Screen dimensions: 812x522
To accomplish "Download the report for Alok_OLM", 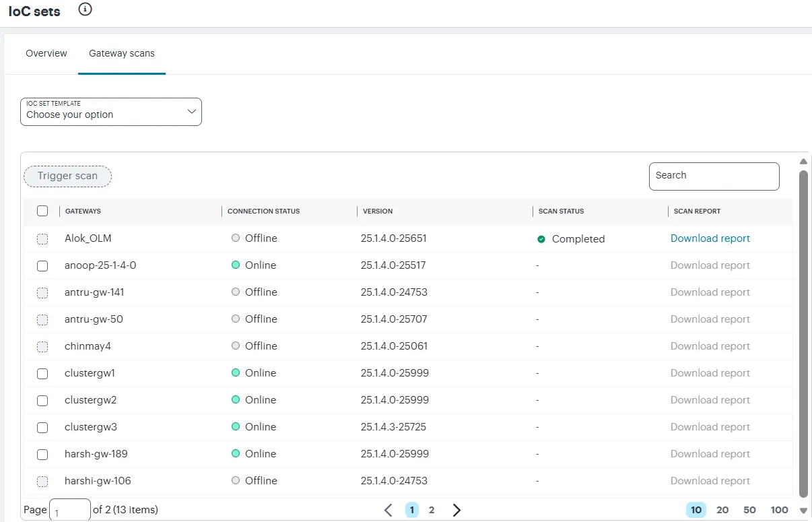I will tap(710, 238).
